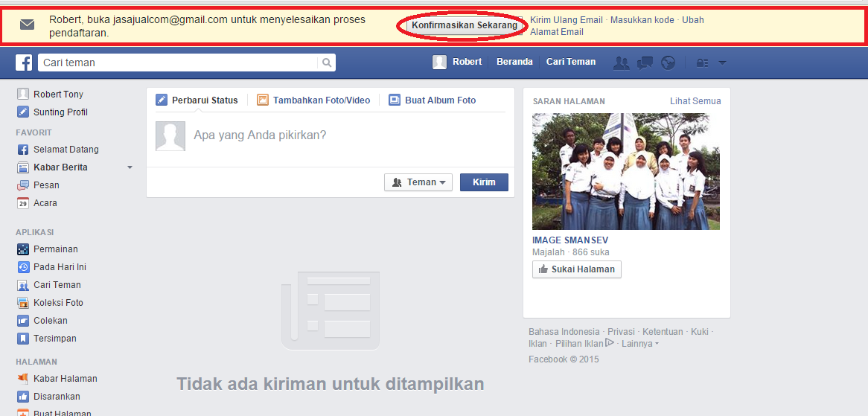The height and width of the screenshot is (416, 868).
Task: Click the Cari teman search field
Action: point(179,63)
